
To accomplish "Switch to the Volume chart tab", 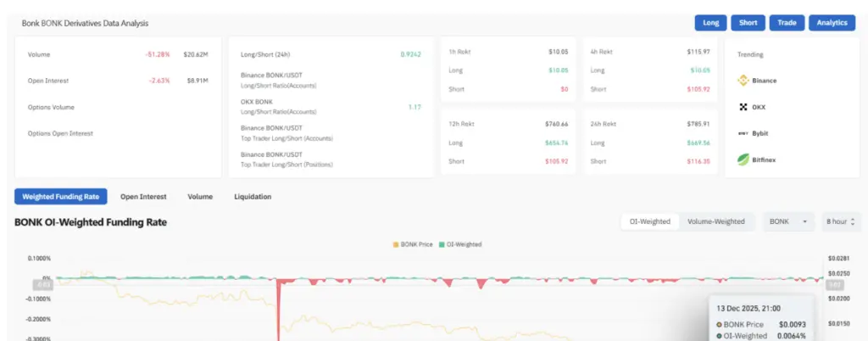I will pyautogui.click(x=200, y=197).
